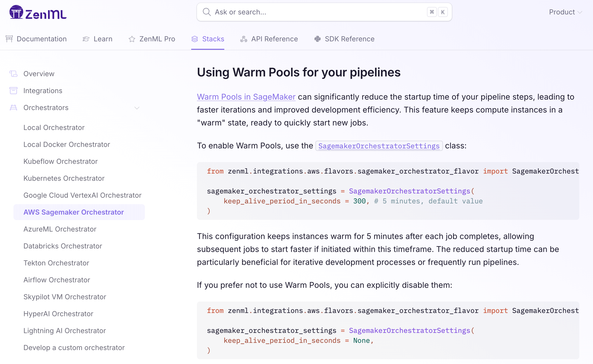Open the SagemakerOrchestratorSettings class link
The width and height of the screenshot is (593, 364).
[x=379, y=146]
